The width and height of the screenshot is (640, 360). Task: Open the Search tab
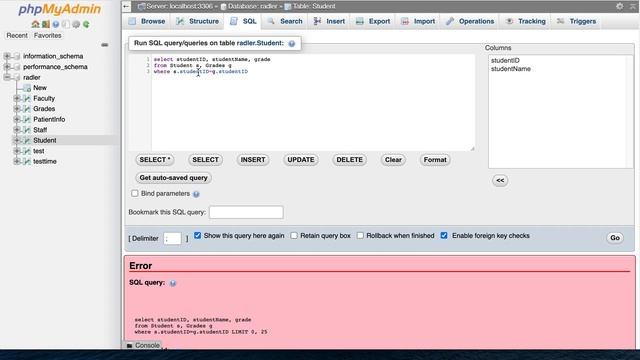coord(285,21)
